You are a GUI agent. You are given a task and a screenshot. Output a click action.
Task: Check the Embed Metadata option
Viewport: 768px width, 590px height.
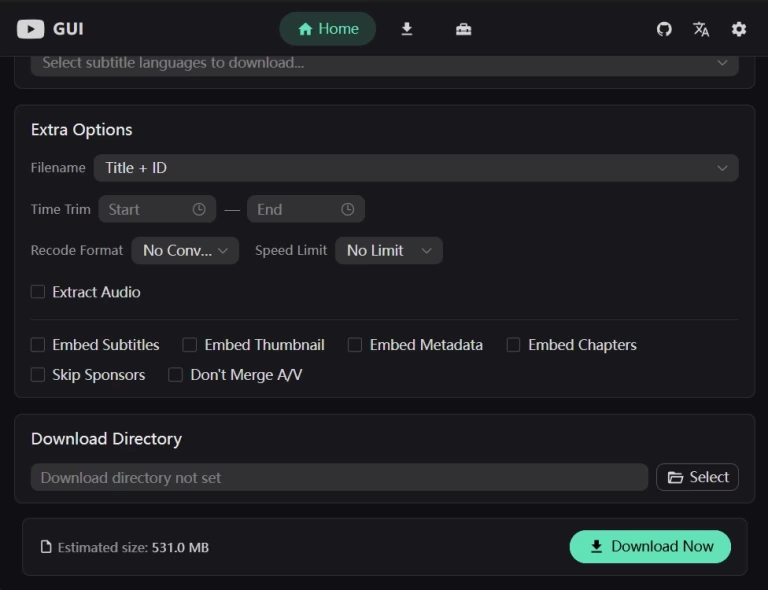(x=355, y=345)
